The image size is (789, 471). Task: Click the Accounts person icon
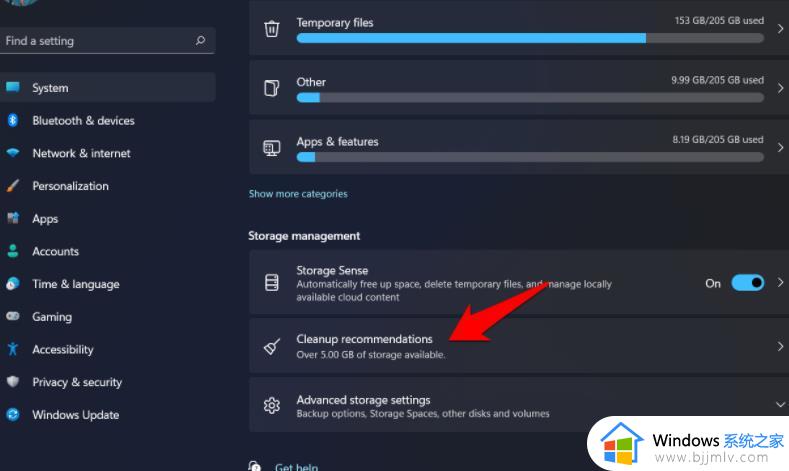click(13, 251)
